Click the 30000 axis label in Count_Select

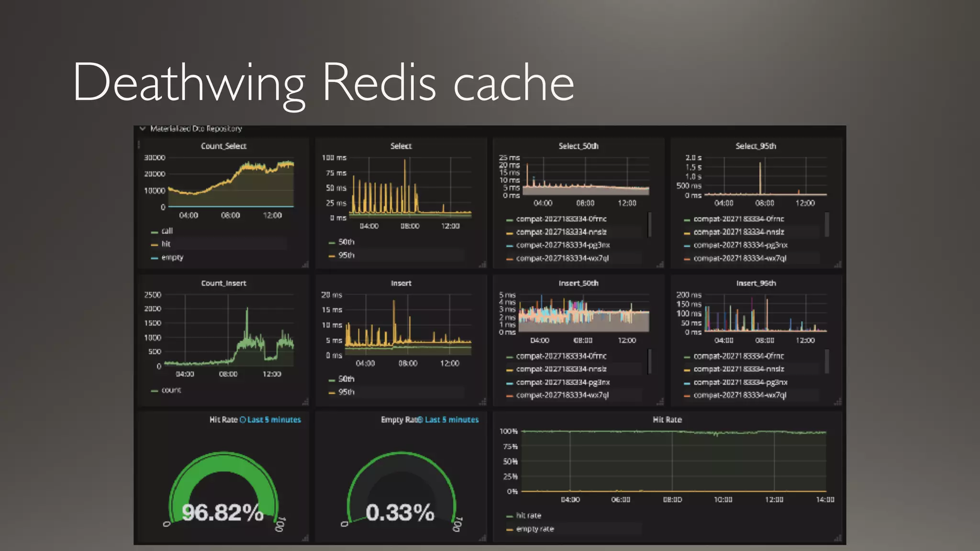coord(155,158)
